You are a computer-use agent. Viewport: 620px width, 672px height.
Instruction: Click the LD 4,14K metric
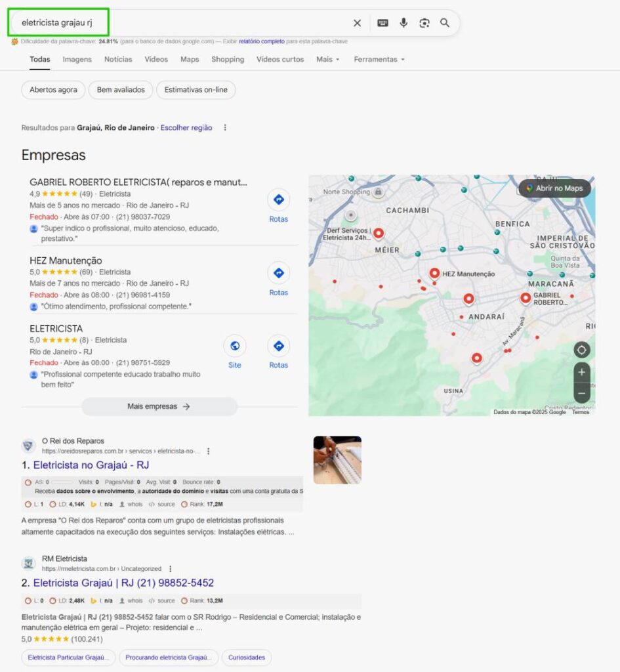tap(67, 504)
